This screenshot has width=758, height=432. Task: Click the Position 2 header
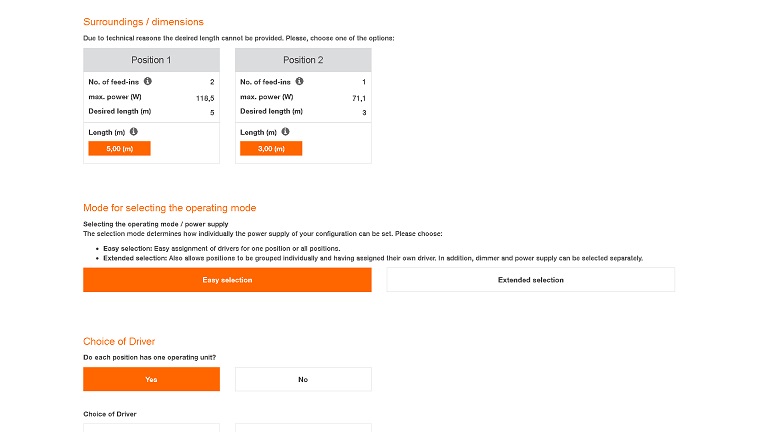pos(303,60)
